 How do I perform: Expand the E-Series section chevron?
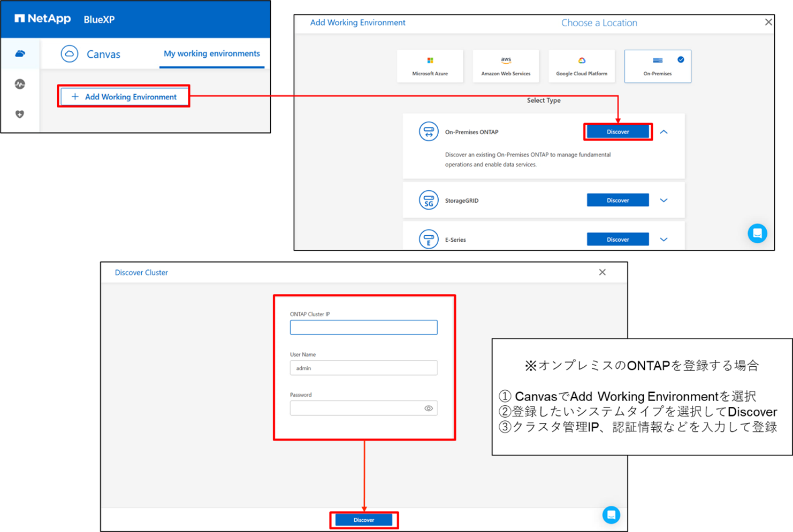click(664, 240)
